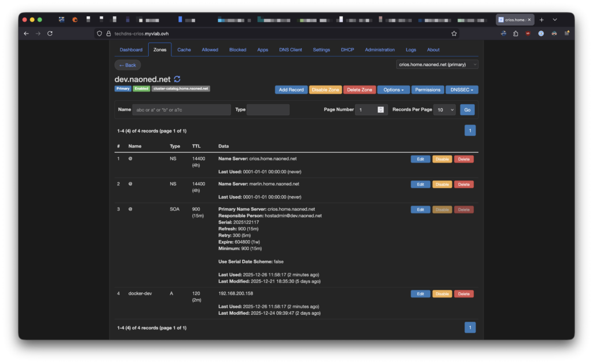Open the DNSSEC dropdown menu
This screenshot has width=593, height=364.
[462, 90]
